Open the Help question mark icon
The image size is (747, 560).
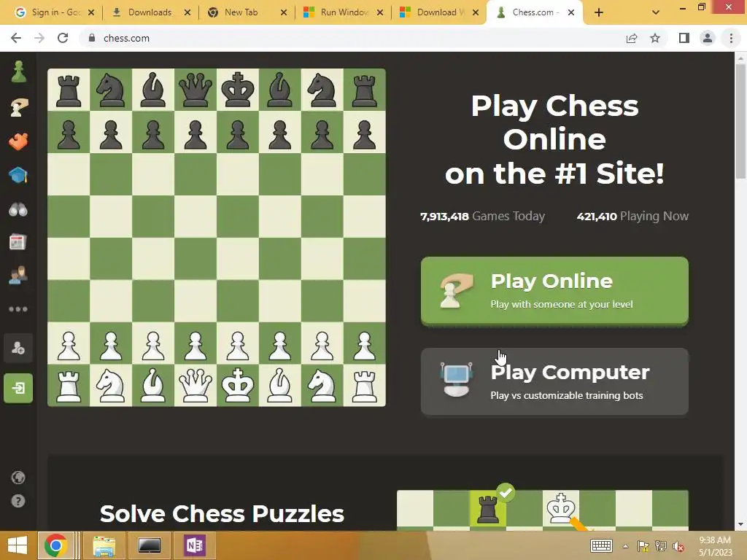[x=18, y=501]
